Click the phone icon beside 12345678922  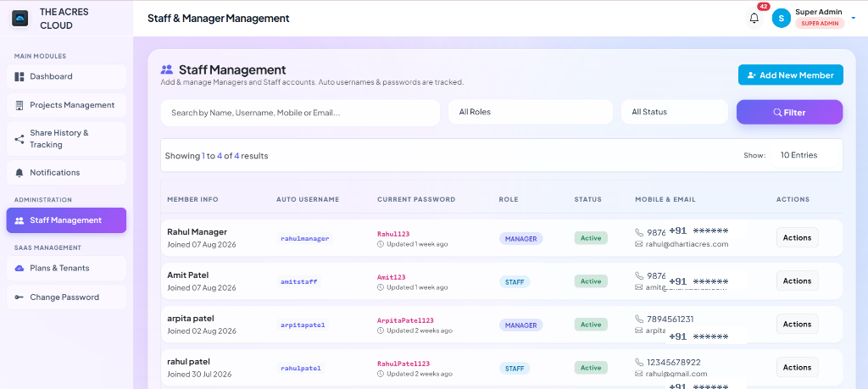coord(639,363)
